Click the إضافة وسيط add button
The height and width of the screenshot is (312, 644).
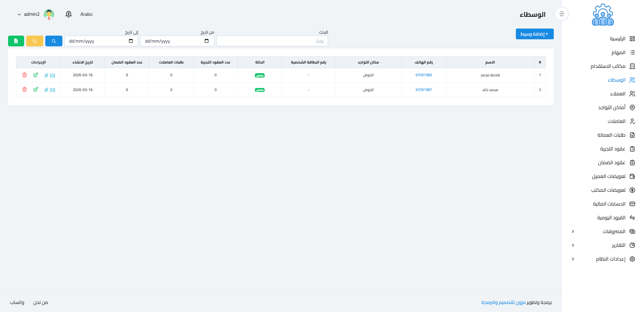[x=534, y=34]
